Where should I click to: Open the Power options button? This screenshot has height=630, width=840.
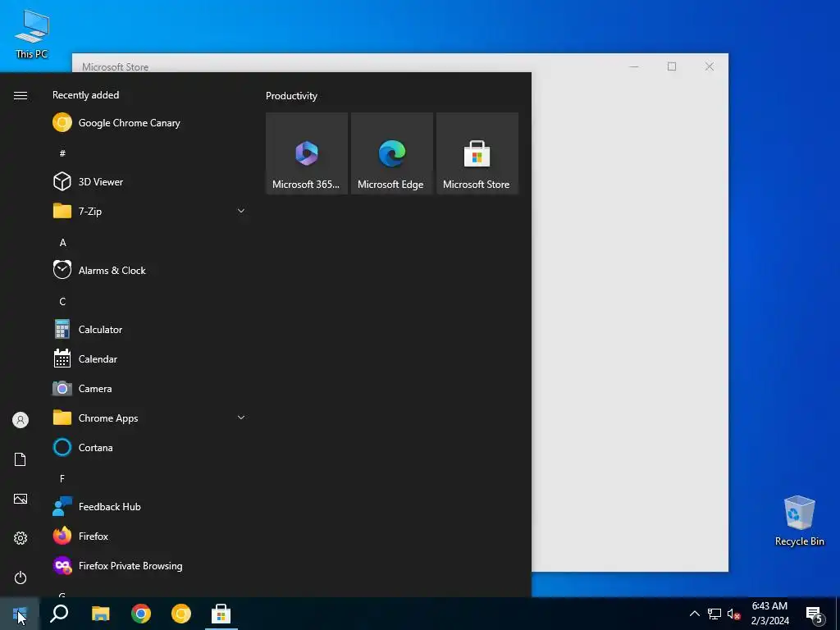point(21,577)
